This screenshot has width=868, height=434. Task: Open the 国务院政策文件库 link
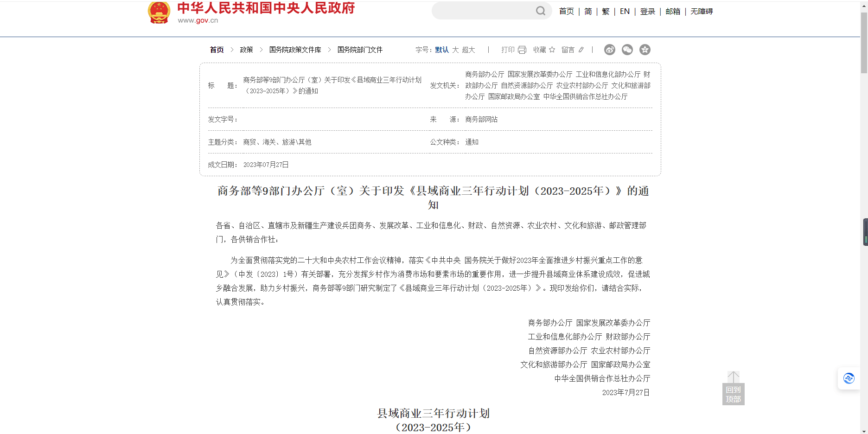(x=295, y=50)
